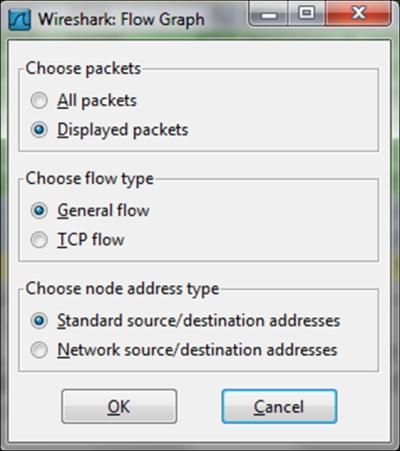Image resolution: width=400 pixels, height=451 pixels.
Task: Click the 'Network source/destination addresses' label text
Action: [197, 350]
